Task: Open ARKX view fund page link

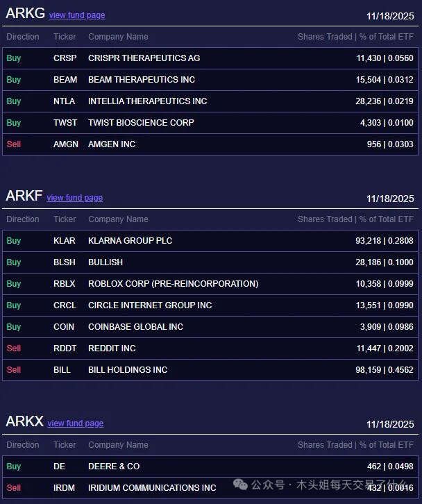Action: coord(75,423)
